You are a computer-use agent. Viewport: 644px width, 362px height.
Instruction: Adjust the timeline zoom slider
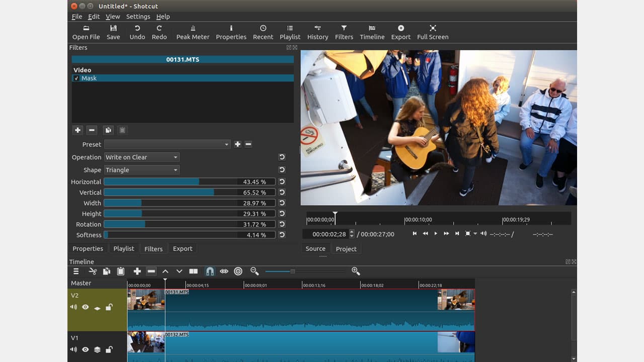pos(293,271)
